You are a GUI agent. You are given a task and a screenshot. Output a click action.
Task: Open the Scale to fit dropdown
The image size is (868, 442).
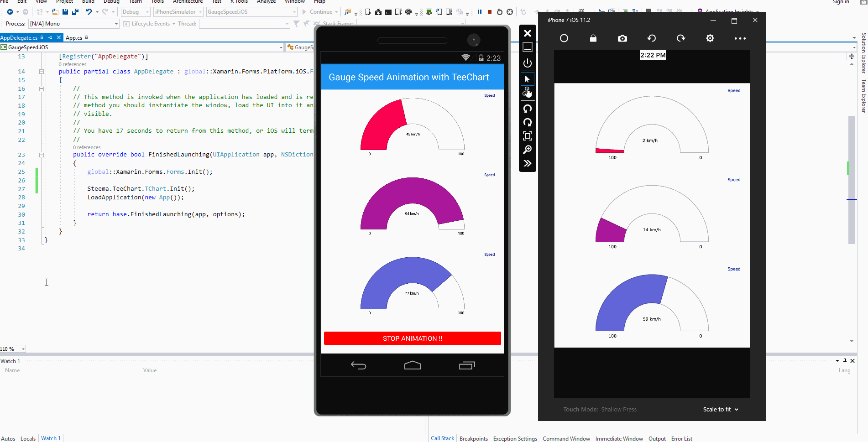[x=721, y=409]
